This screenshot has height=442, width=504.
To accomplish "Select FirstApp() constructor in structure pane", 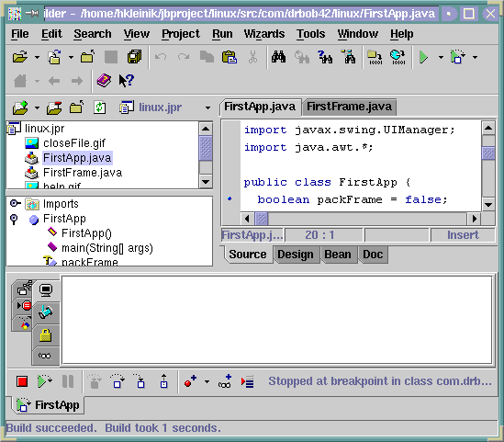I will pos(86,233).
